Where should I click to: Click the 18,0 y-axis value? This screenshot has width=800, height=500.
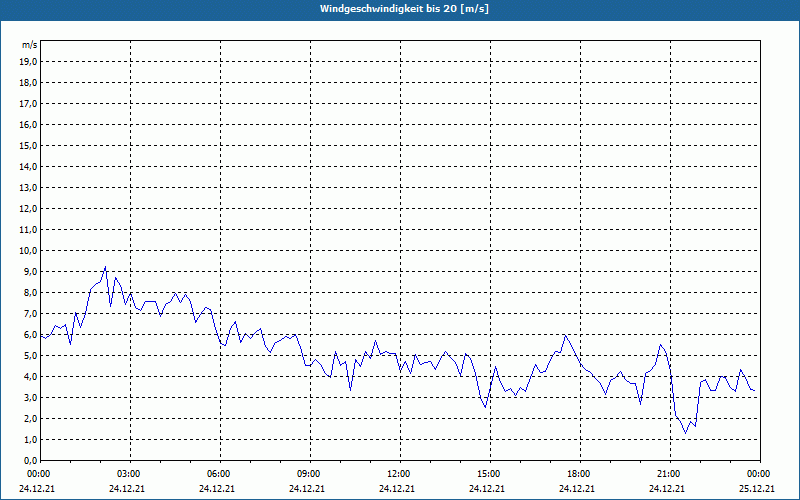(29, 83)
